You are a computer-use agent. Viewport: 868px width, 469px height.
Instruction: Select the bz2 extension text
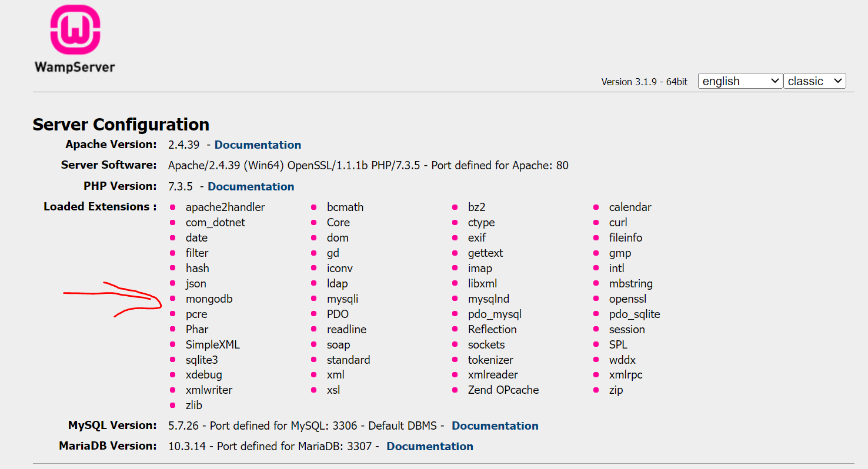pyautogui.click(x=477, y=207)
